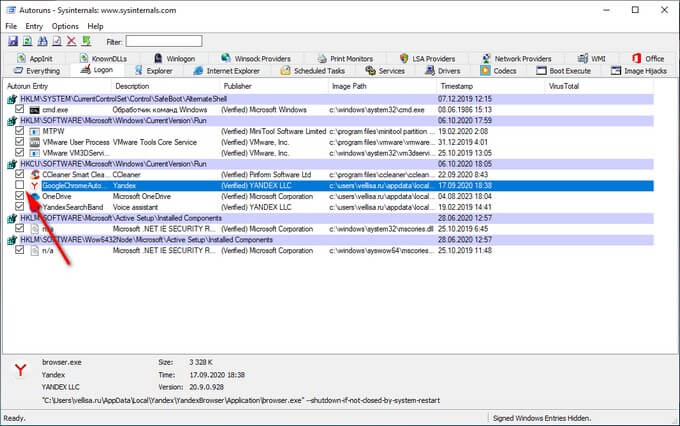680x426 pixels.
Task: Click the cmd.exe console icon
Action: (34, 110)
